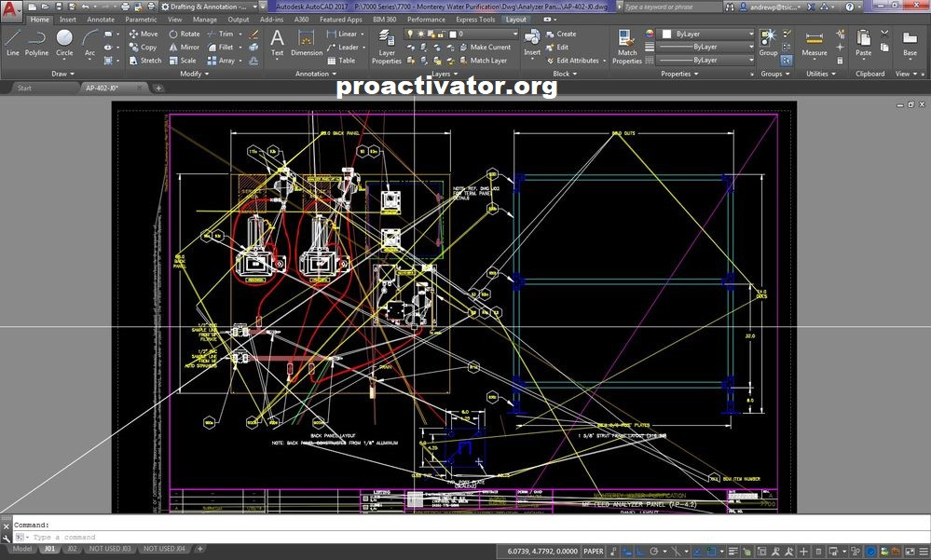Viewport: 931px width, 560px height.
Task: Click the keyword search box
Action: click(671, 7)
